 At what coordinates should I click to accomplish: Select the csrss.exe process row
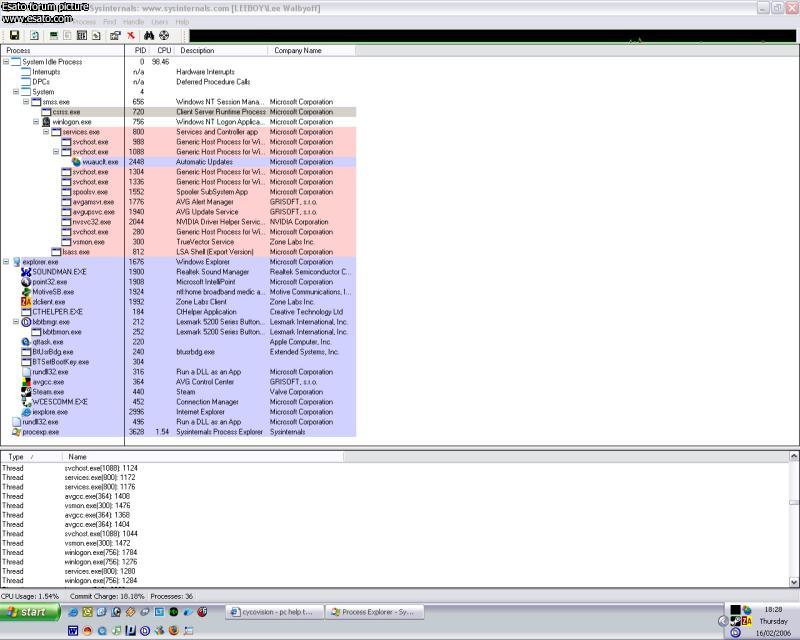[x=178, y=112]
